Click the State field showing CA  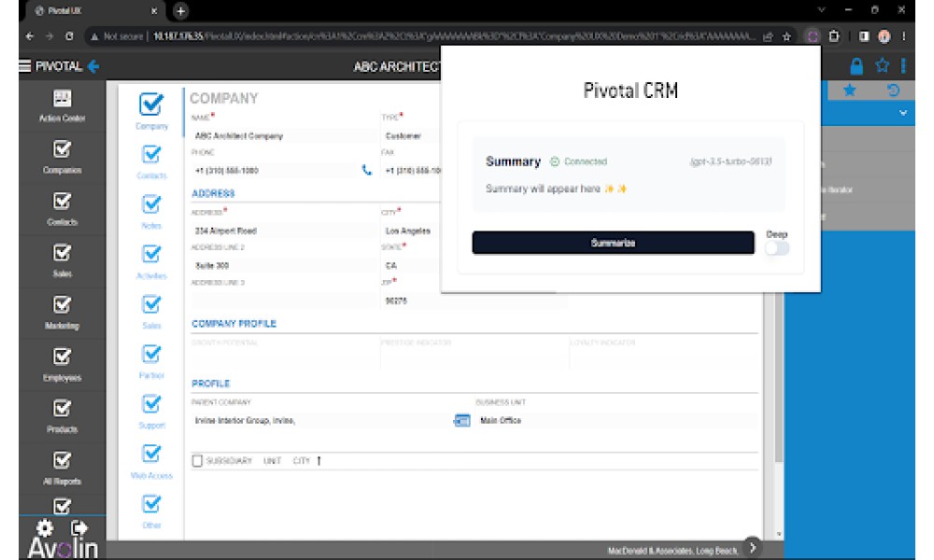point(411,265)
